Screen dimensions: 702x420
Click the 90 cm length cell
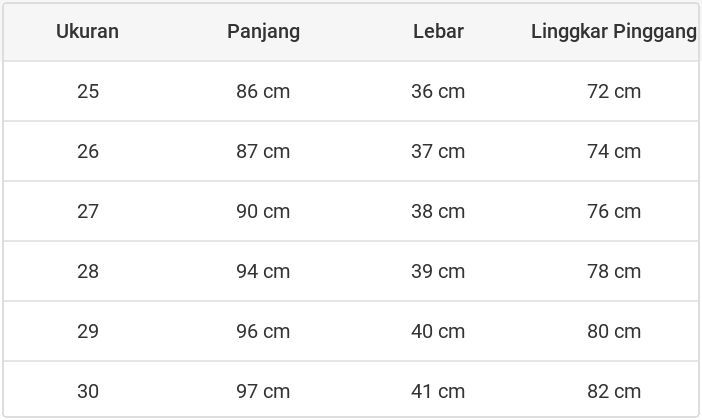(263, 211)
